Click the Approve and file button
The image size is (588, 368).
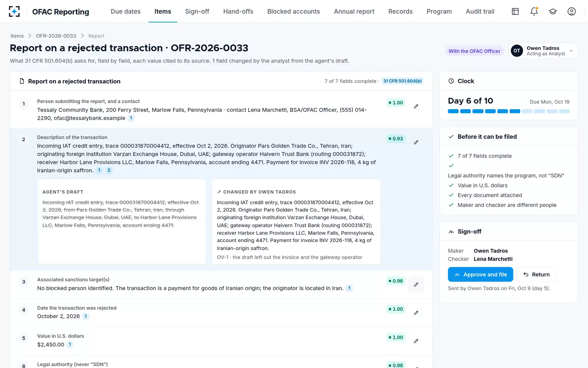click(x=481, y=274)
